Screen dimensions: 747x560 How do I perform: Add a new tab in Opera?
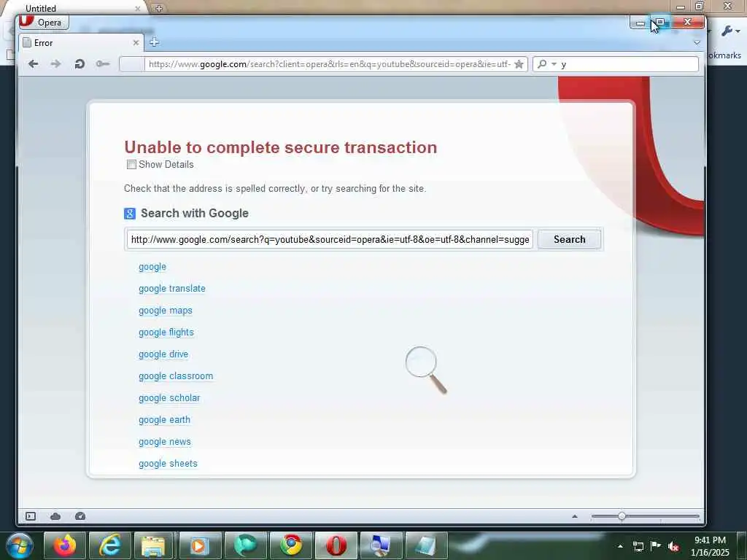[154, 42]
